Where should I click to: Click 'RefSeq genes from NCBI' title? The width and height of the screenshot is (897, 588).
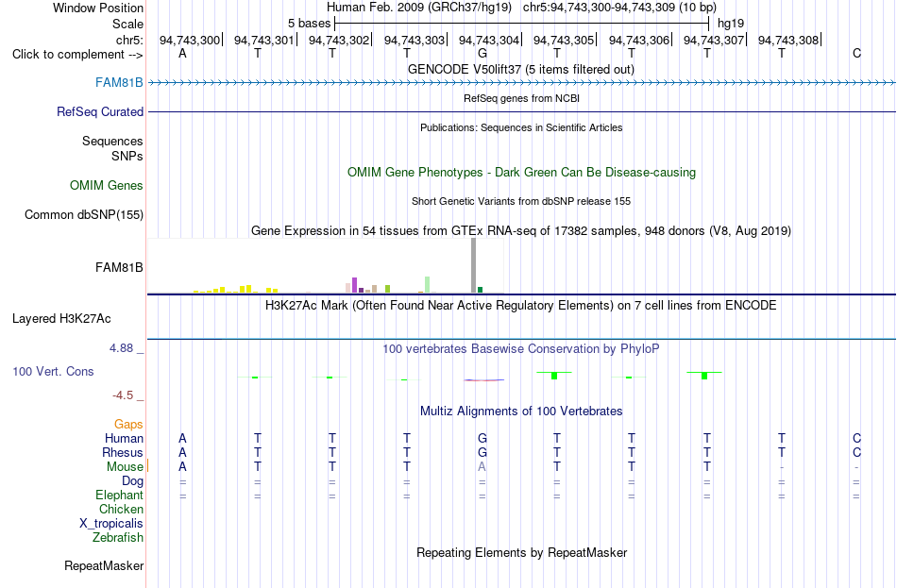click(521, 98)
